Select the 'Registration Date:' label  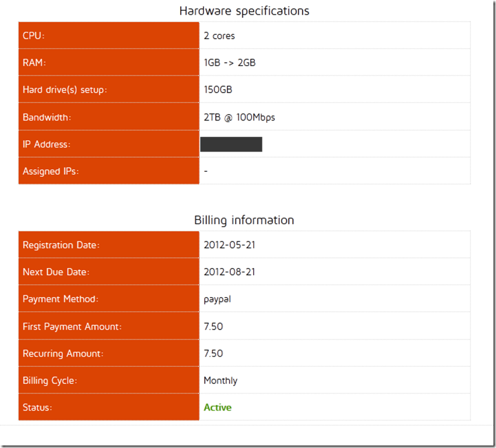61,245
